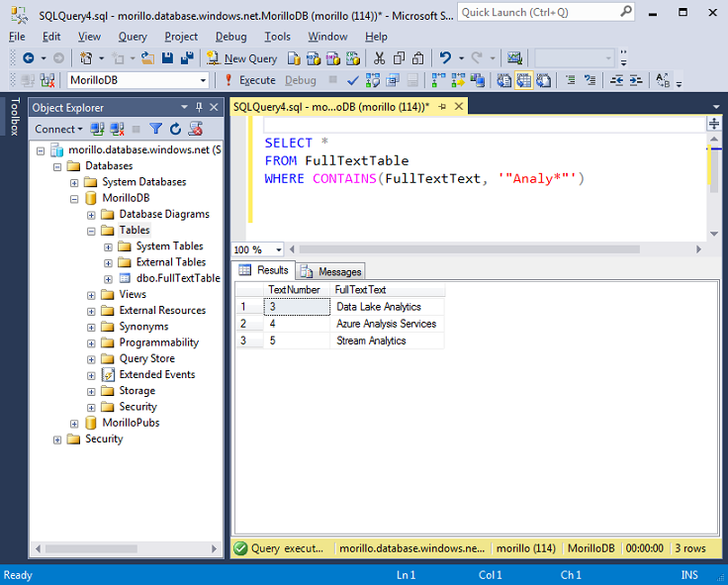
Task: Open the Debug menu
Action: point(230,37)
